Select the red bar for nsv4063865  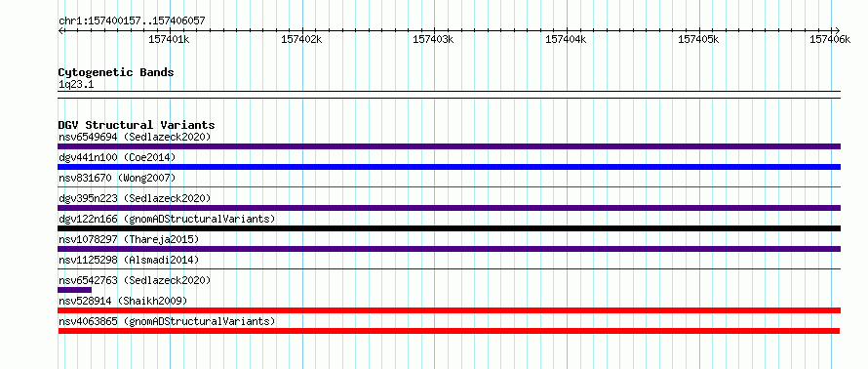point(449,331)
